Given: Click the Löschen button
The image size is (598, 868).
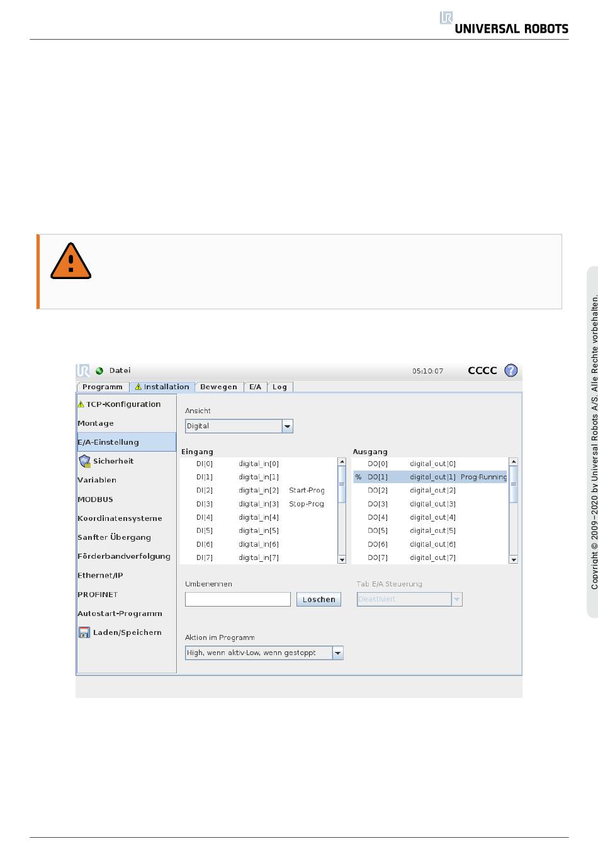Looking at the screenshot, I should click(x=319, y=600).
